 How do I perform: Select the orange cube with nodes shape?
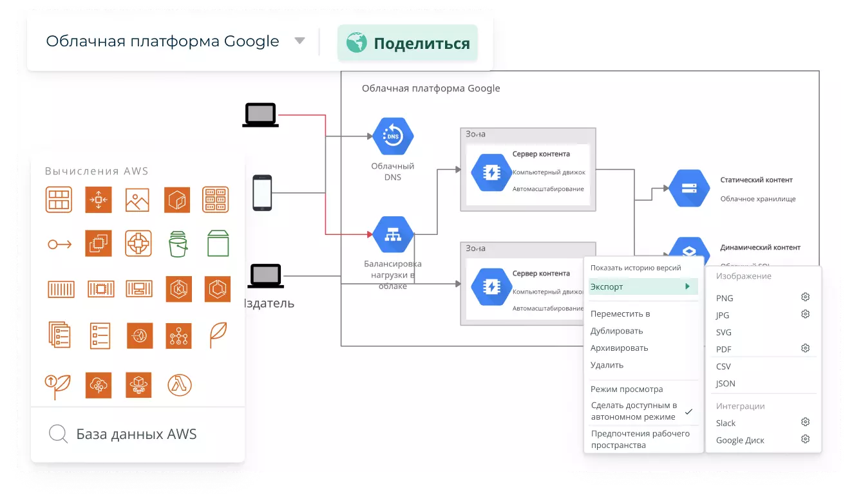(x=138, y=386)
